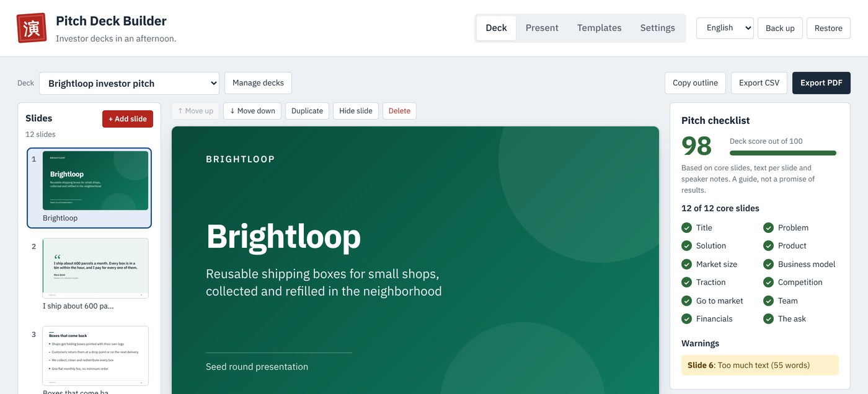Click the red Pitch Deck Builder logo

tap(32, 28)
